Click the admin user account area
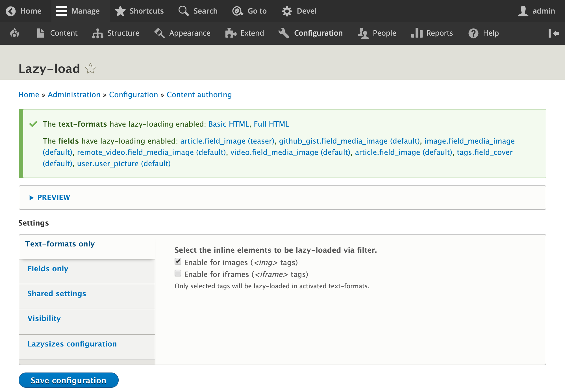Screen dimensions: 565x392 tap(534, 11)
